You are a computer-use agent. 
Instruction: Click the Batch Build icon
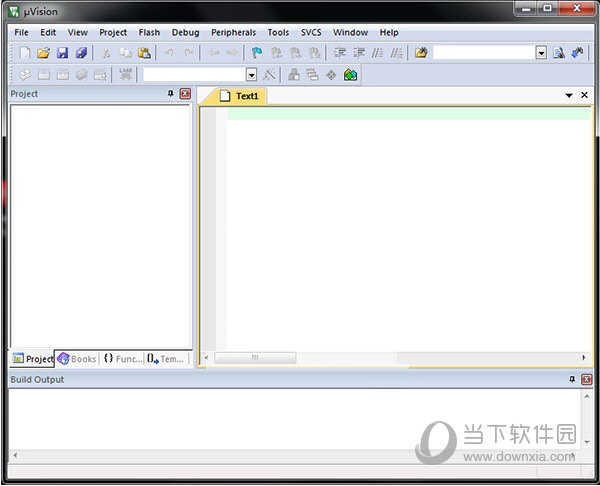click(81, 75)
